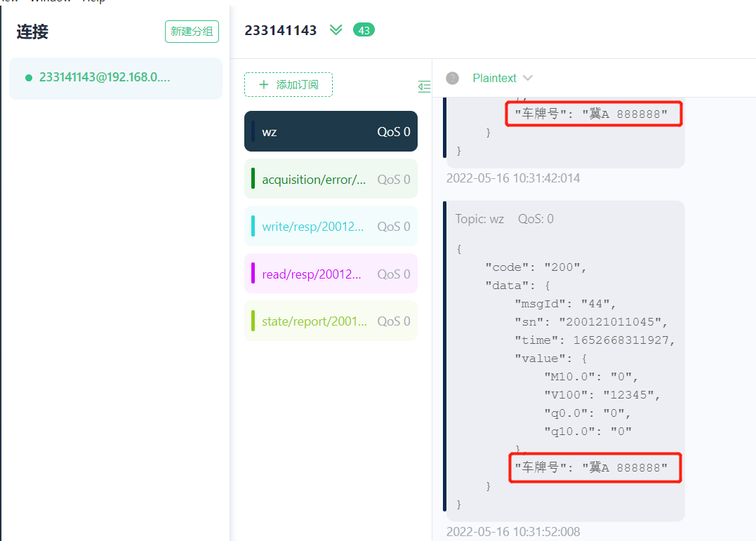The image size is (756, 541).
Task: Click the timestamp 2022-05-16 10:31:42:014
Action: (513, 178)
